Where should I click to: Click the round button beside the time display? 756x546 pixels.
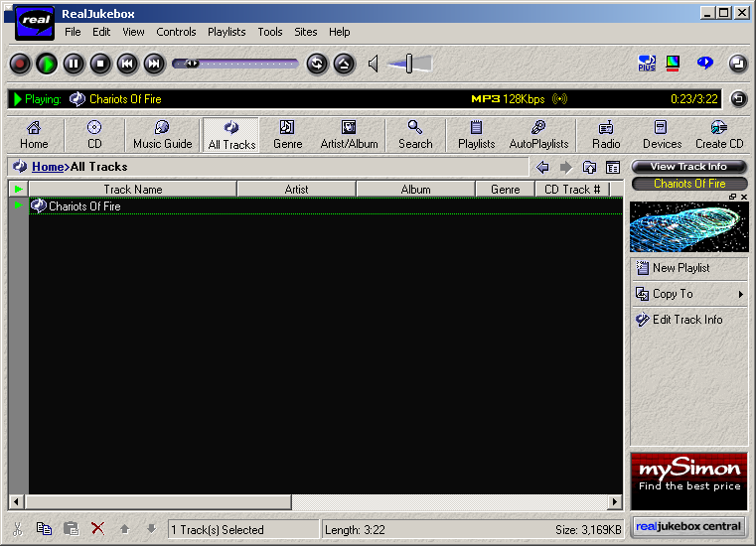[x=739, y=99]
